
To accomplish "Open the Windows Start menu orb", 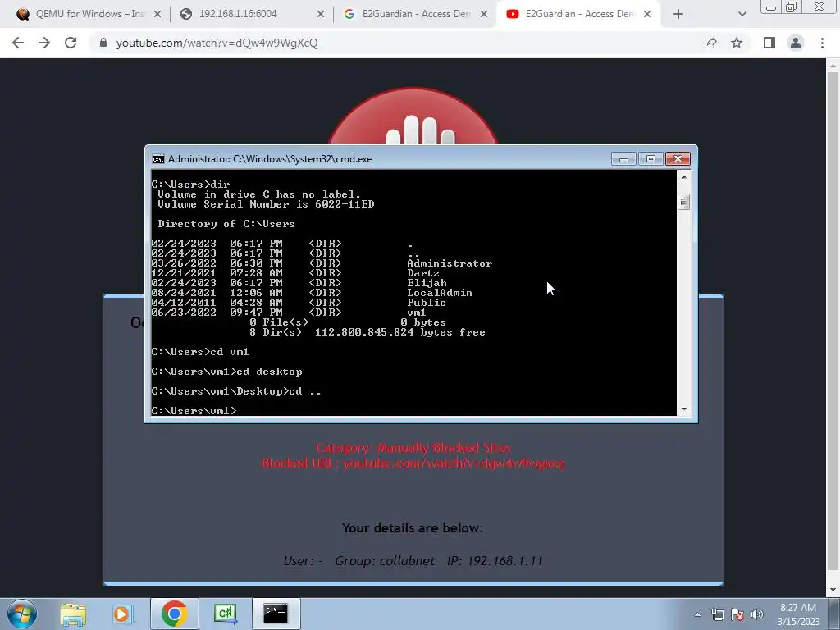I will point(22,614).
